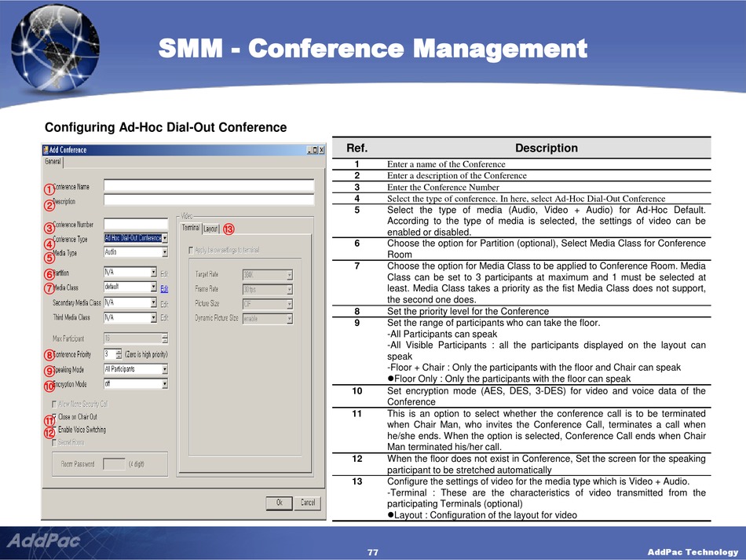Click the Conference Priority spinner arrows

[x=119, y=354]
